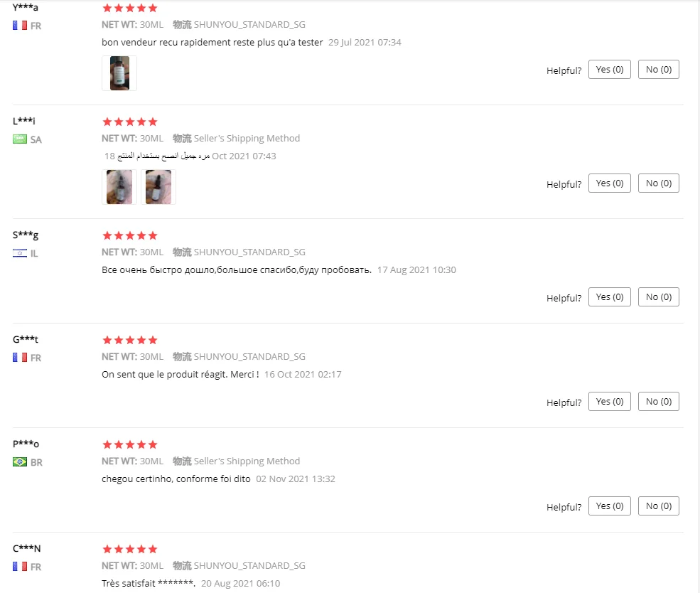Click No for S***g's review

(658, 297)
